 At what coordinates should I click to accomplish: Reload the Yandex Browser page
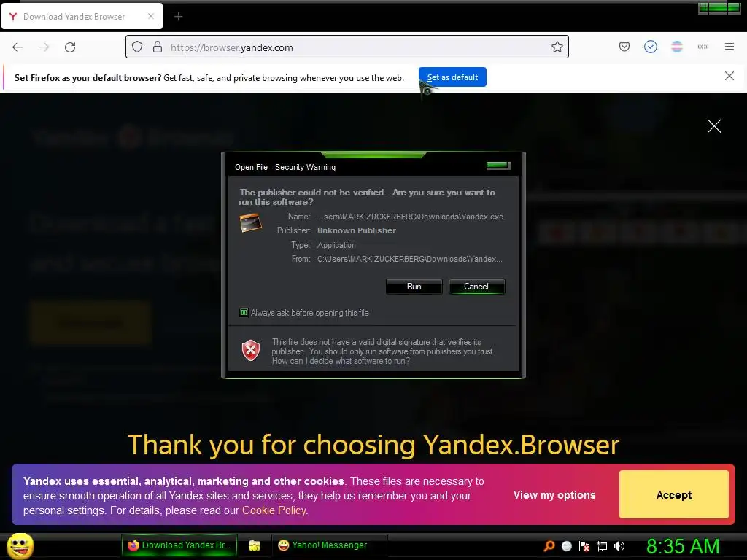pos(70,47)
